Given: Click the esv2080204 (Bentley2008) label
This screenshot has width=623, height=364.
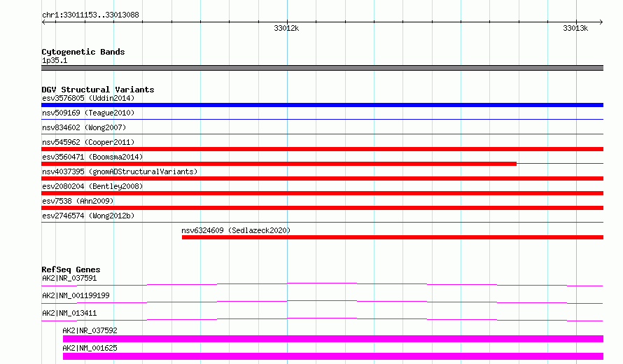Looking at the screenshot, I should point(92,186).
